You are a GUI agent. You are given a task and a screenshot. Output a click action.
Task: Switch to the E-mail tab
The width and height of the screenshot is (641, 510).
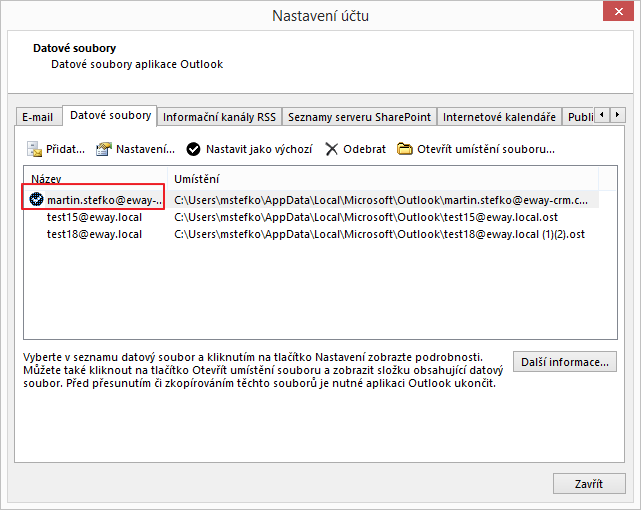38,117
